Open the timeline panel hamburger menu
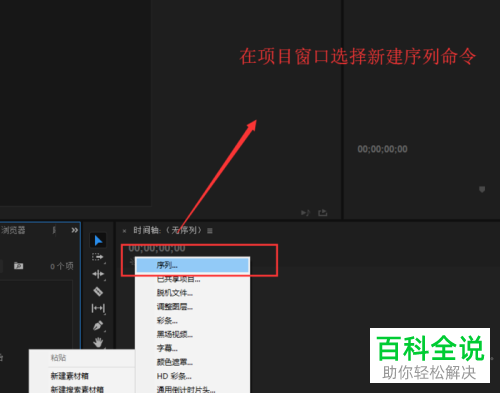 point(210,231)
